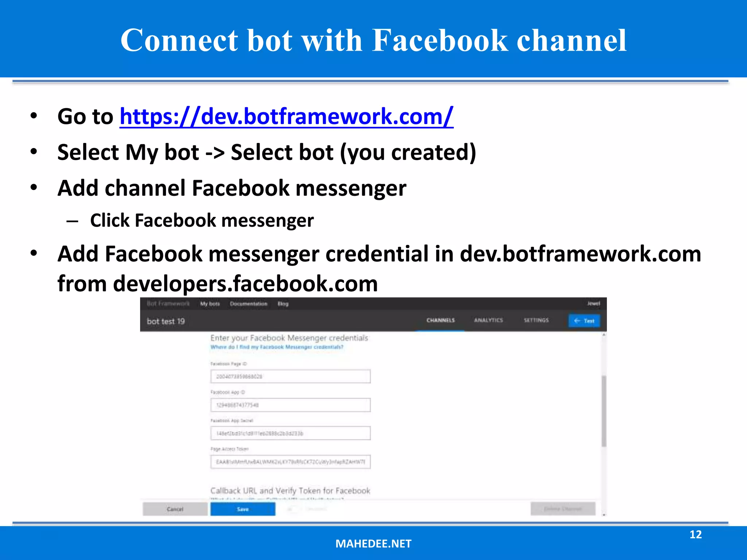Open the My bots menu
This screenshot has width=747, height=560.
tap(210, 304)
